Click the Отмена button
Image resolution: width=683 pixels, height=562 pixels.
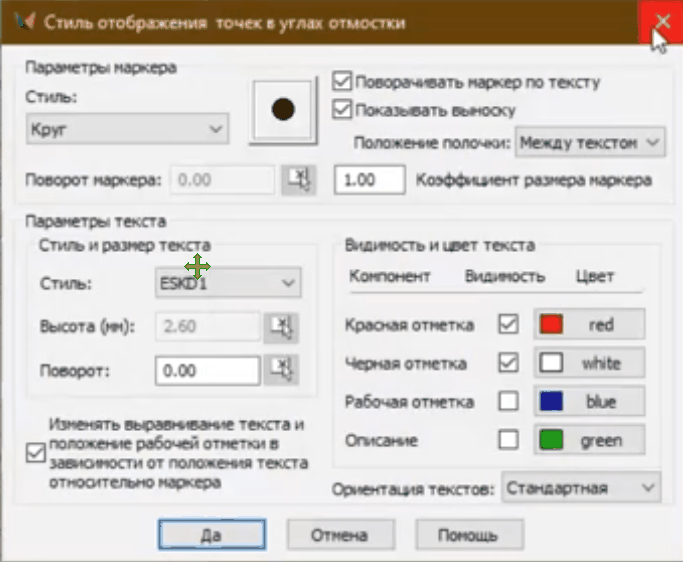click(x=338, y=535)
